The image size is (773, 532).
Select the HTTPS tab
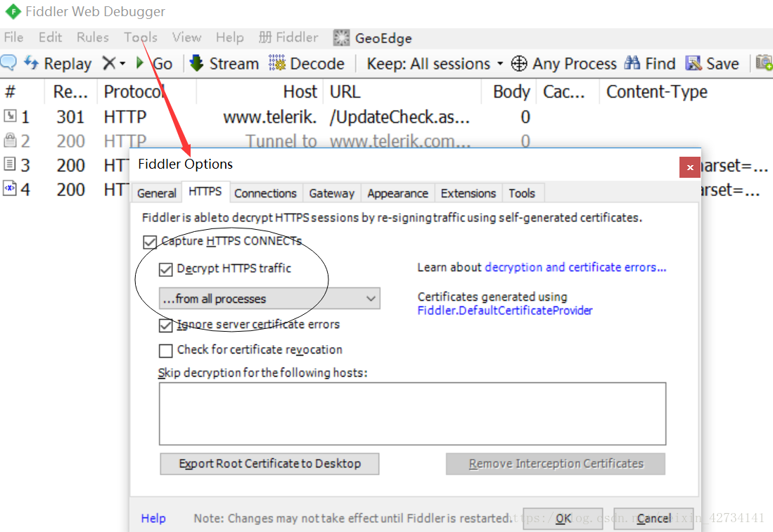pyautogui.click(x=205, y=192)
